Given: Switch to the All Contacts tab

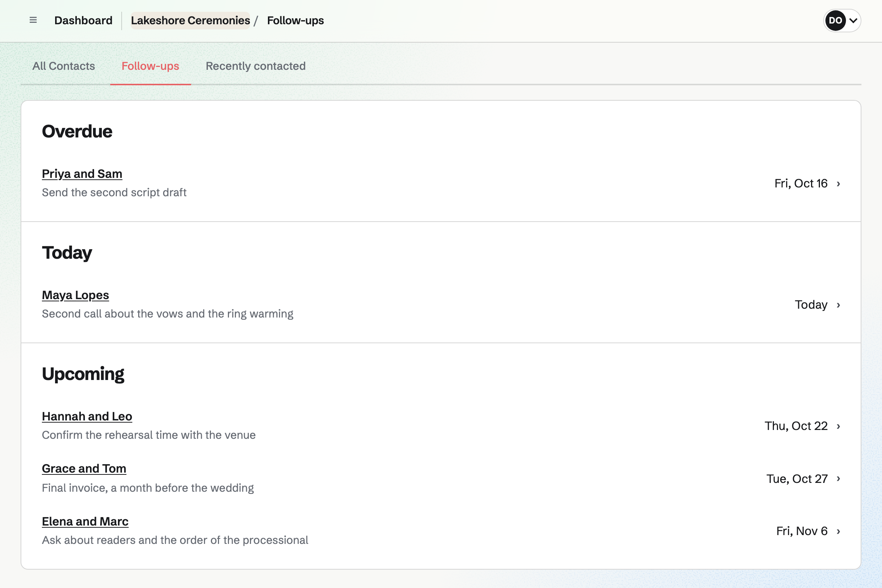Looking at the screenshot, I should (64, 66).
